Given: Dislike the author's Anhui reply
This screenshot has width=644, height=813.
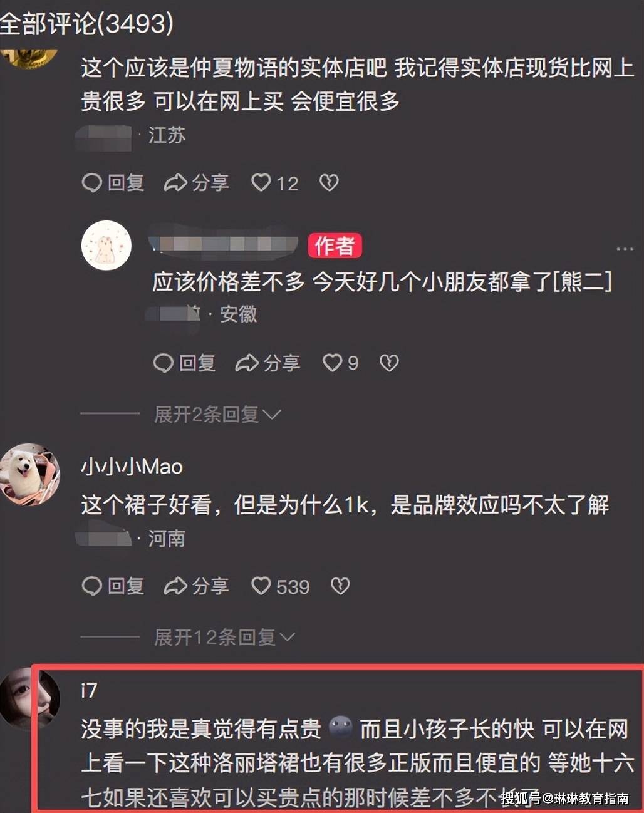Looking at the screenshot, I should coord(389,363).
